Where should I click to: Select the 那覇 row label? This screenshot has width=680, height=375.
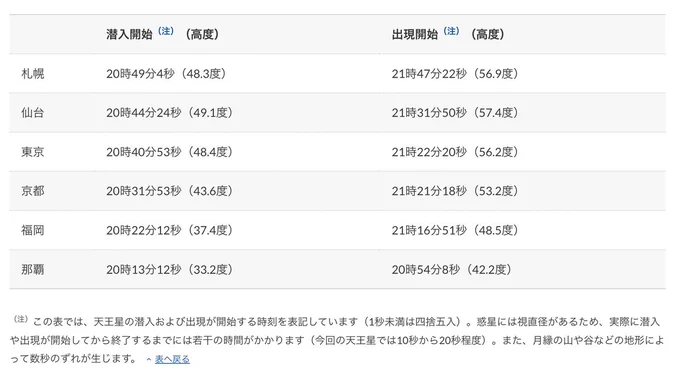[33, 270]
